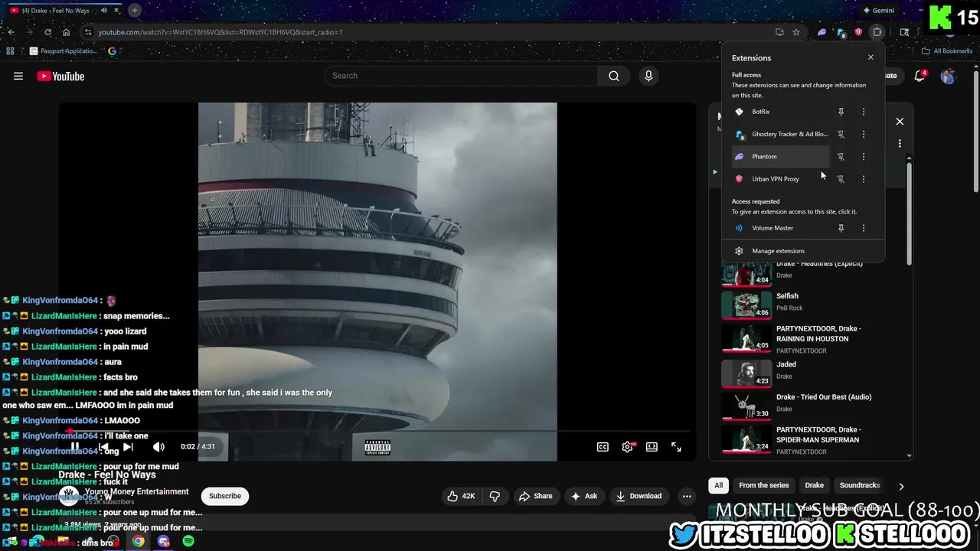980x551 pixels.
Task: Open the Chrome apps grid shortcut
Action: coord(10,51)
